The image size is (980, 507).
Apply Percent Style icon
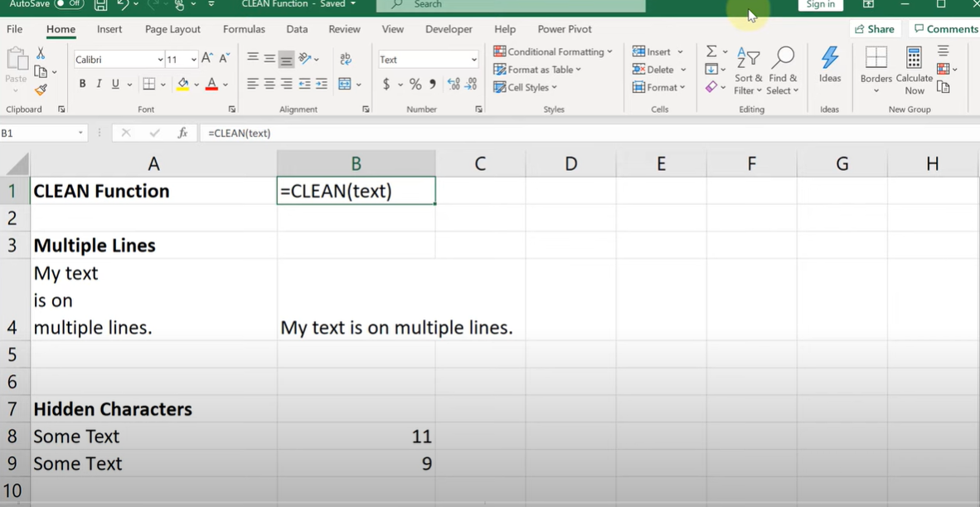(x=415, y=84)
